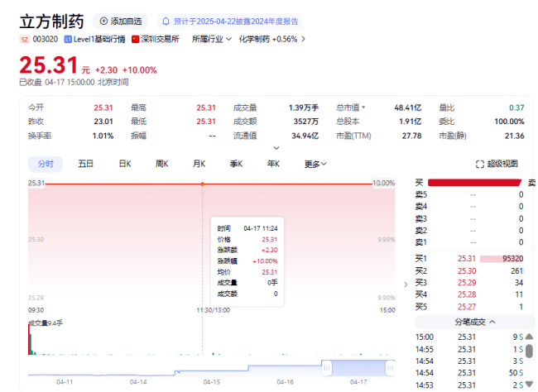Click the 委比 value 100.00%
Screen dimensions: 538x392
(509, 122)
